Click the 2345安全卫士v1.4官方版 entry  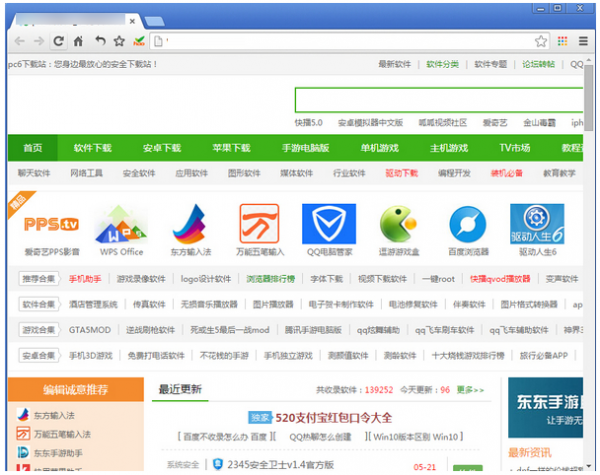click(280, 464)
